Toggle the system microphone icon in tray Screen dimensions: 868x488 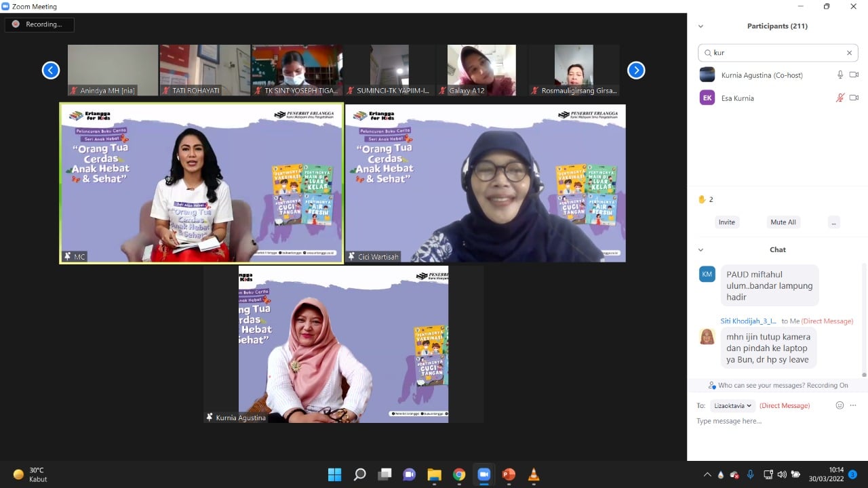[750, 474]
